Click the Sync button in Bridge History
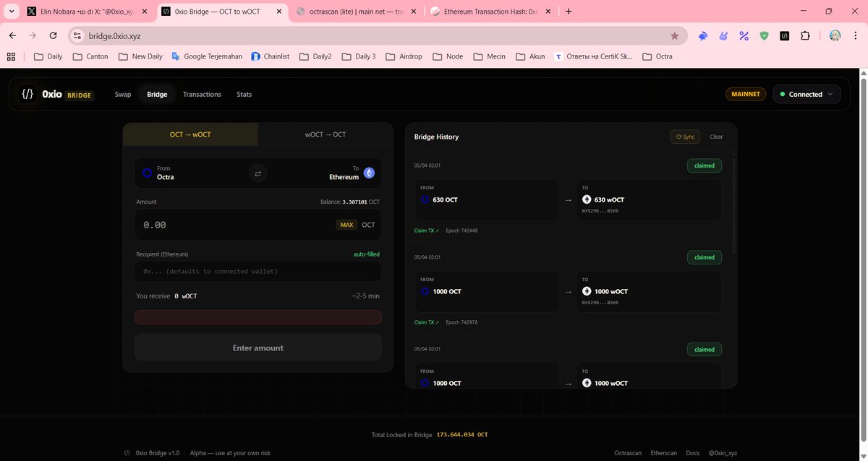The image size is (868, 461). (x=685, y=137)
